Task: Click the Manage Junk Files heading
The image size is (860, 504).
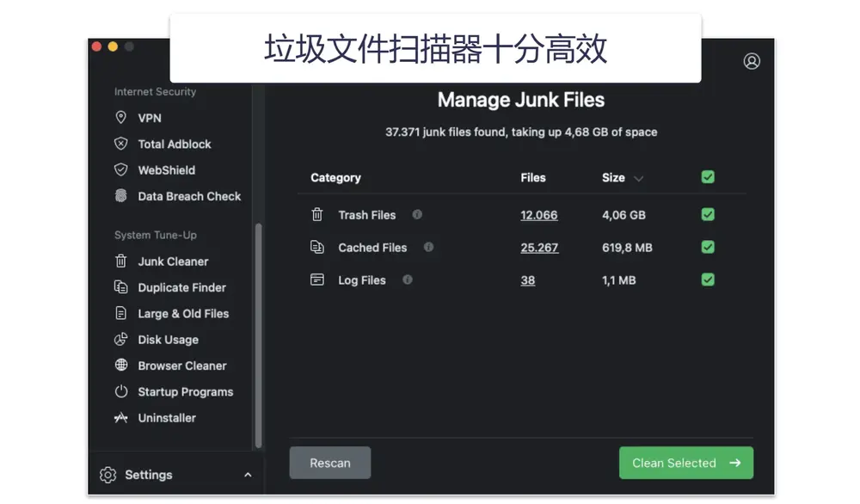Action: [521, 100]
